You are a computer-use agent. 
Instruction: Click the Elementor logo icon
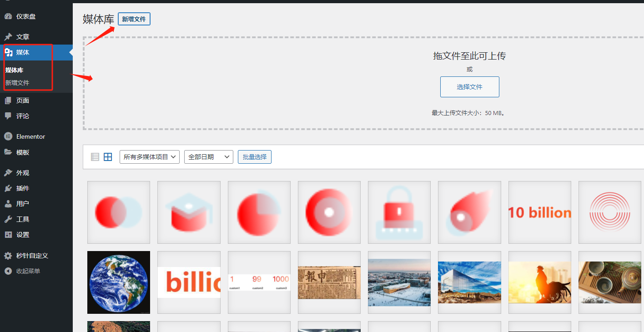tap(8, 136)
